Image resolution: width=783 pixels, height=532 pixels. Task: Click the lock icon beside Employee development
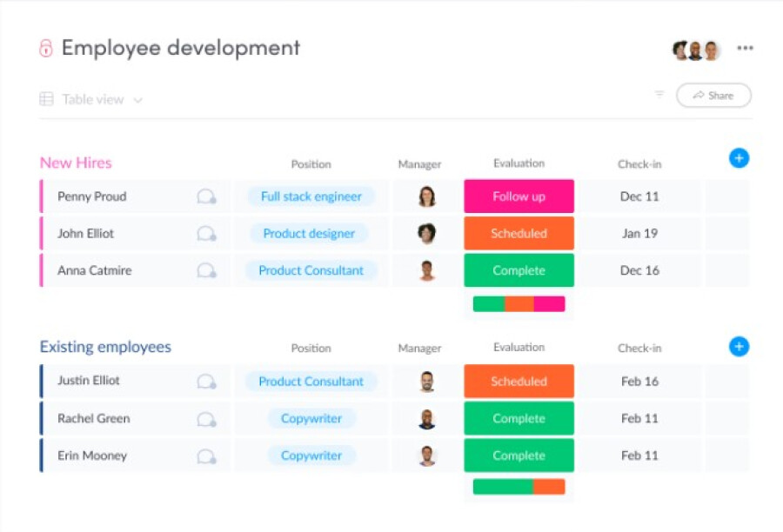[46, 49]
